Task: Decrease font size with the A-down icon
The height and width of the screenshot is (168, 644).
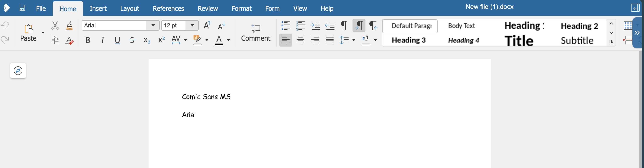Action: (222, 25)
